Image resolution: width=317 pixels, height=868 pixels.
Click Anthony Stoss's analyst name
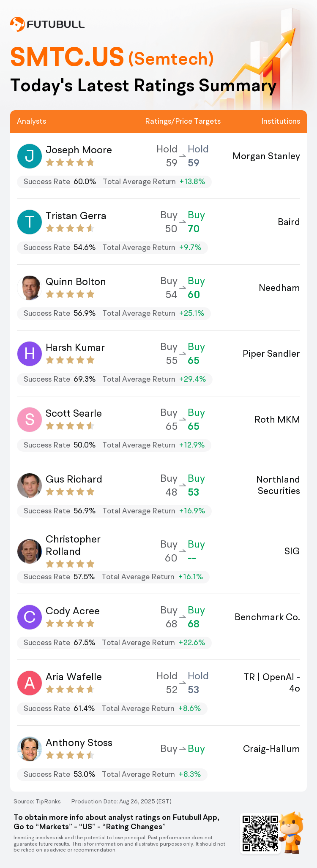(79, 743)
